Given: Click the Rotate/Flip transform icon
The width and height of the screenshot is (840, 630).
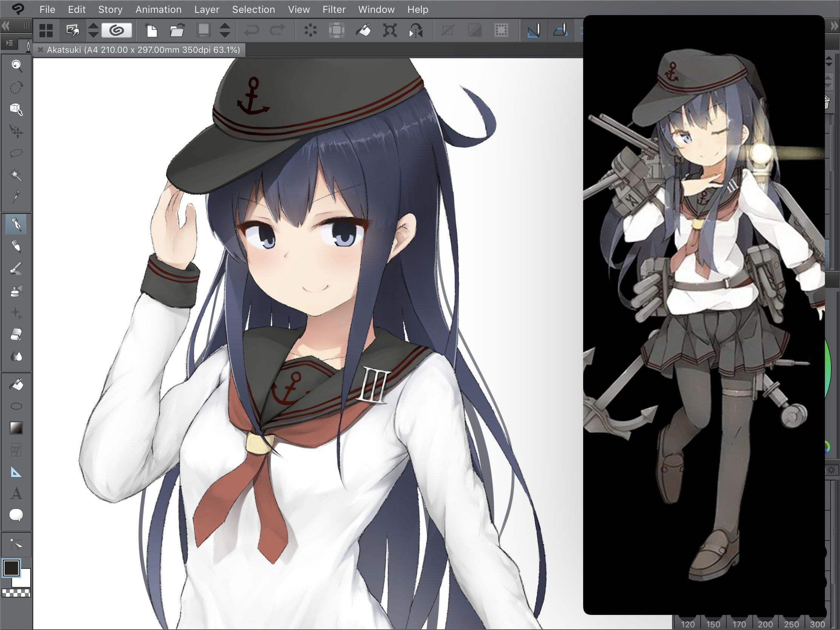Looking at the screenshot, I should [416, 30].
